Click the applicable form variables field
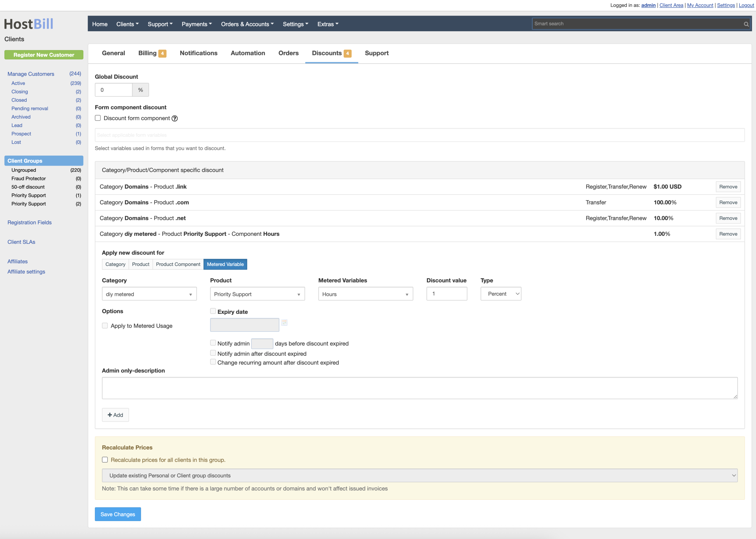 pos(420,135)
